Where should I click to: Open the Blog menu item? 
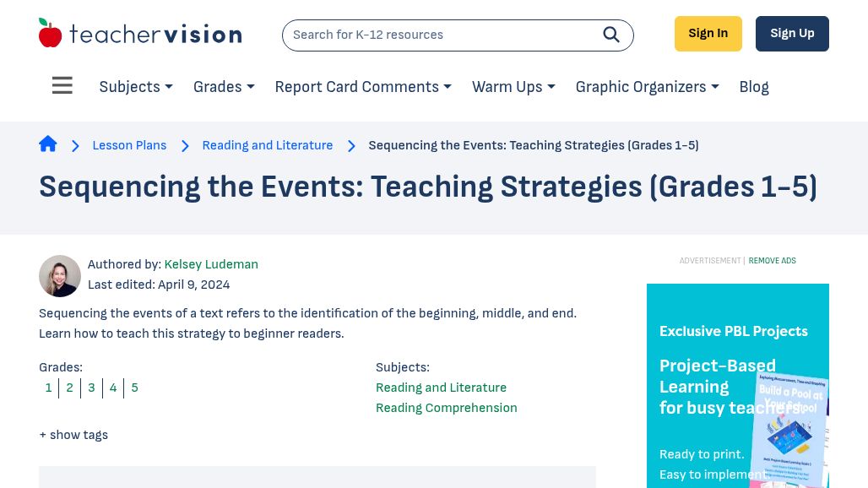[754, 87]
